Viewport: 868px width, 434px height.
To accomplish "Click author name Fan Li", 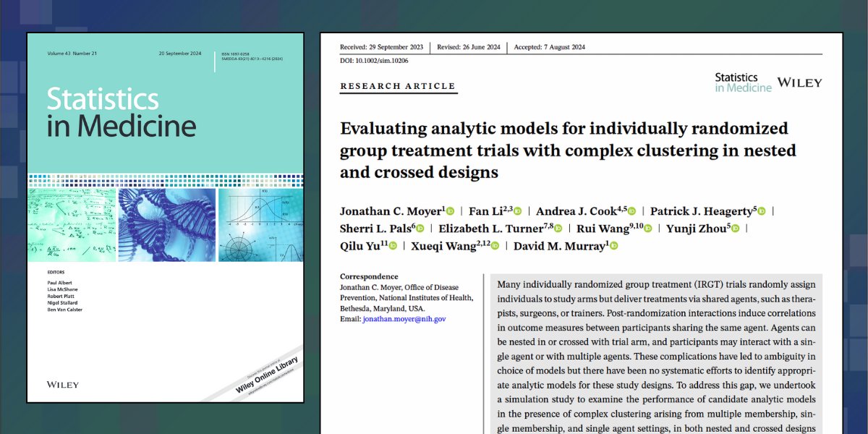I will pos(485,211).
